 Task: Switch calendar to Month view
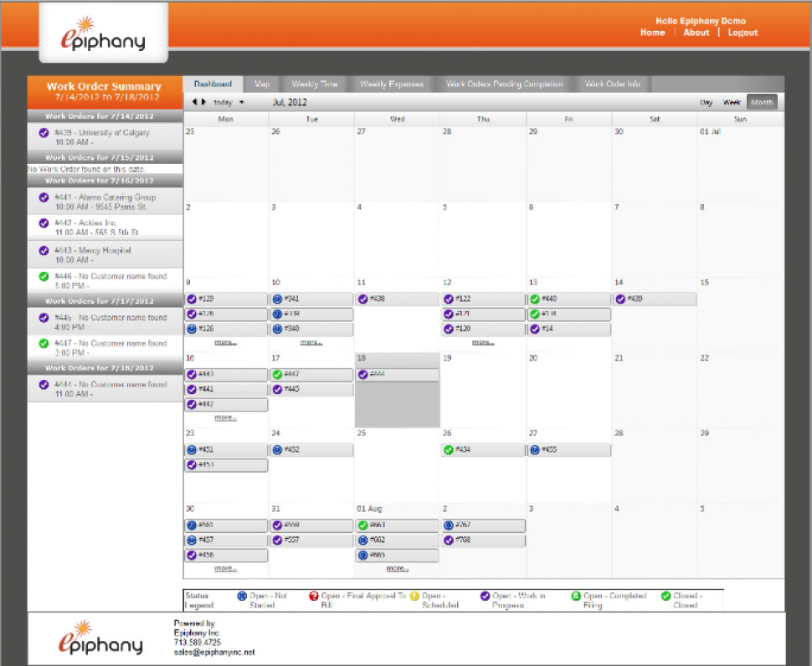coord(762,102)
